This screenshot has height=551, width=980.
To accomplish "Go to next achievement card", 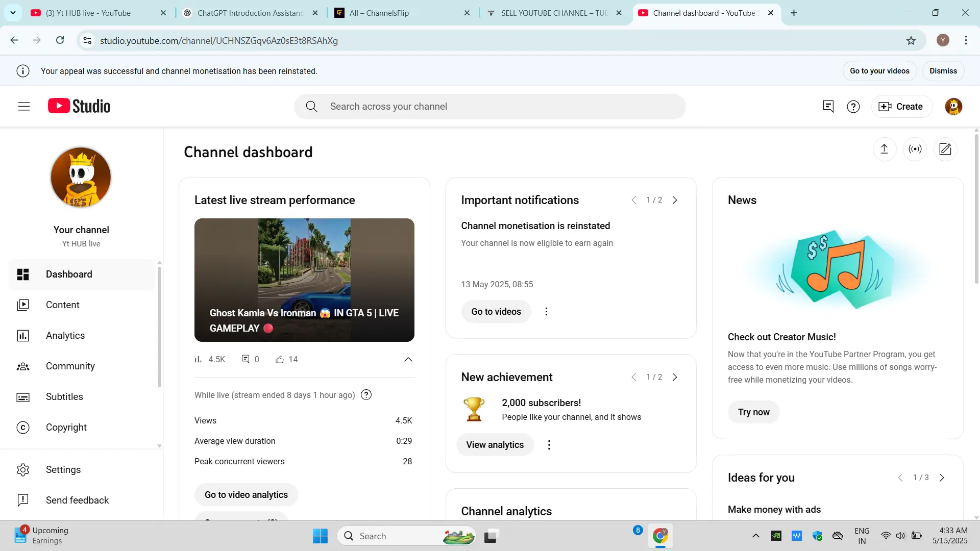I will click(x=675, y=377).
